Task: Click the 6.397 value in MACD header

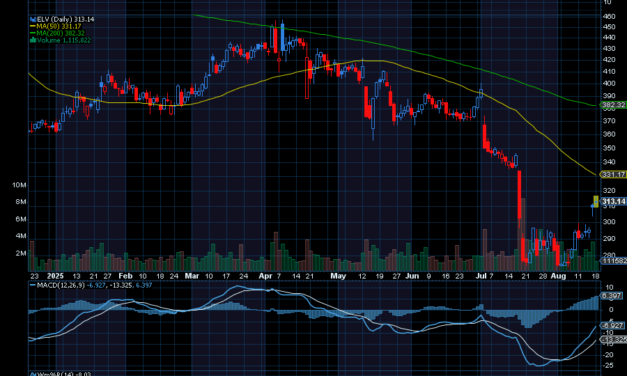Action: pos(144,285)
